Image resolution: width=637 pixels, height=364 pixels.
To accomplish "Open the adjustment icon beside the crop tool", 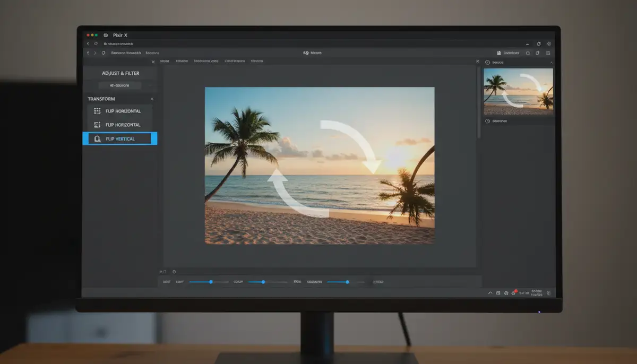I will click(538, 53).
